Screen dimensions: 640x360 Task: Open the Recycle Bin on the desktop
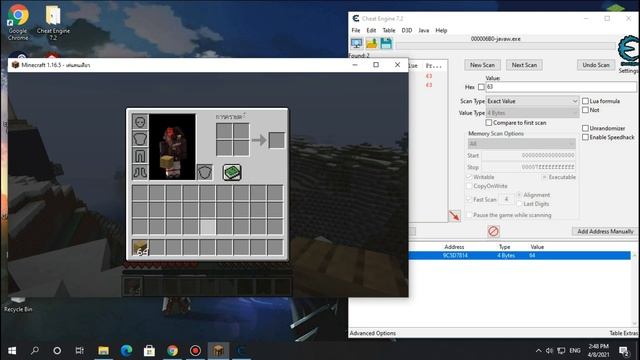click(18, 304)
